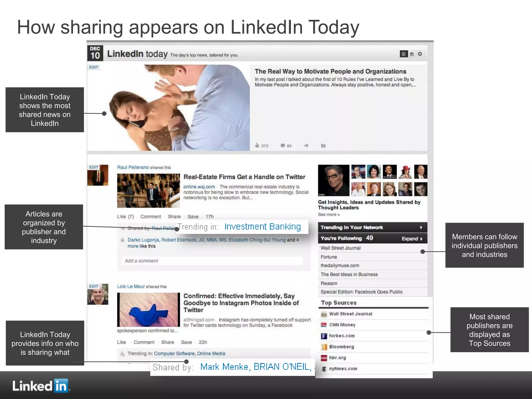This screenshot has height=399, width=532.
Task: Open Loic Le Meur's profile photo
Action: [98, 294]
